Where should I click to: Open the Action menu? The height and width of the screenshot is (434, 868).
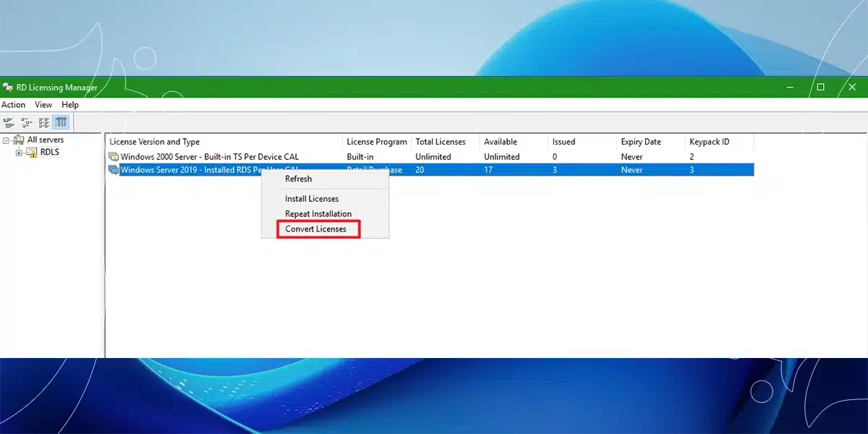(13, 105)
